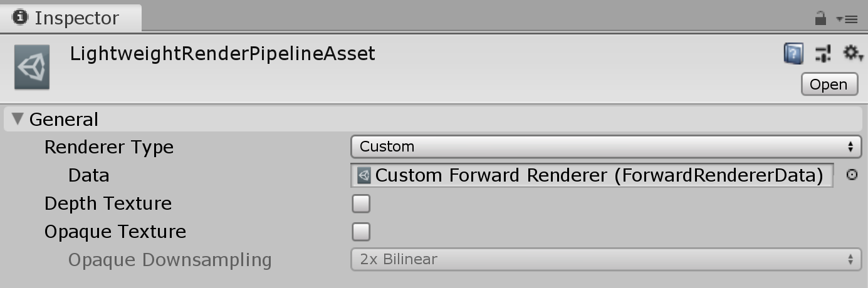Toggle the Inspector lock icon
The height and width of the screenshot is (288, 868).
[x=820, y=19]
